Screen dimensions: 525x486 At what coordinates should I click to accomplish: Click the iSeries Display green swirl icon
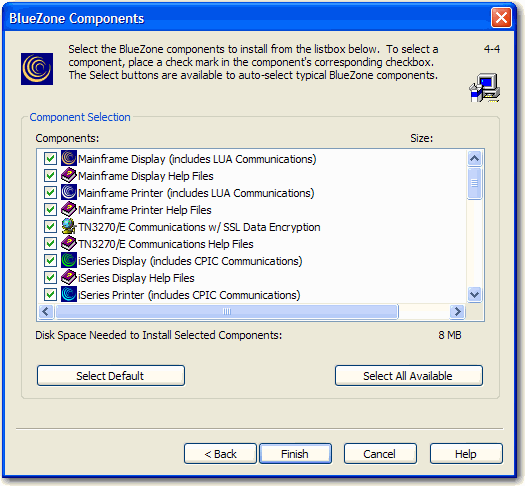(x=69, y=260)
